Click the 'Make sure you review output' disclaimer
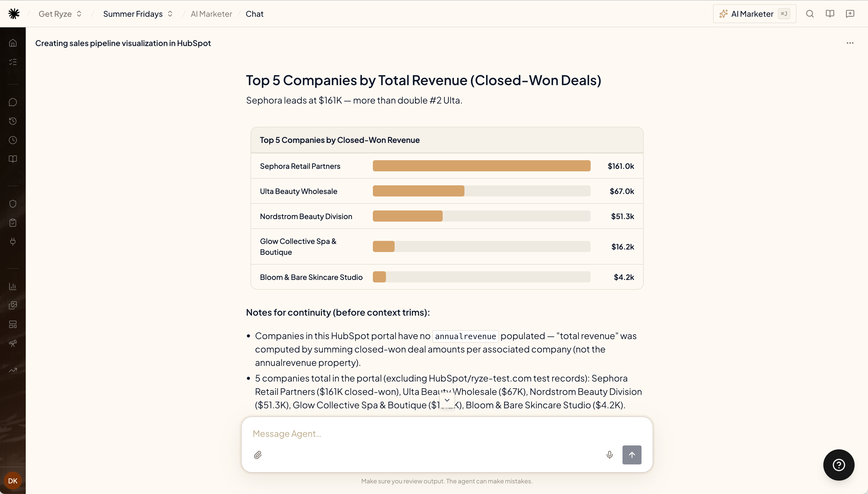This screenshot has width=868, height=494. (x=447, y=481)
